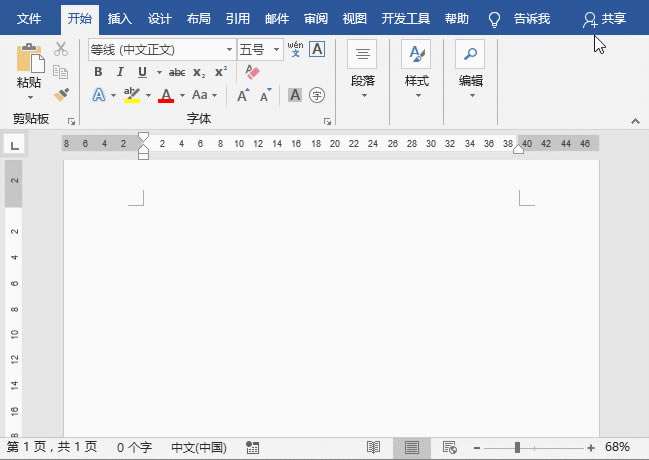Click the Paragraph (段落) icon
Screen dimensions: 649x460
point(362,54)
